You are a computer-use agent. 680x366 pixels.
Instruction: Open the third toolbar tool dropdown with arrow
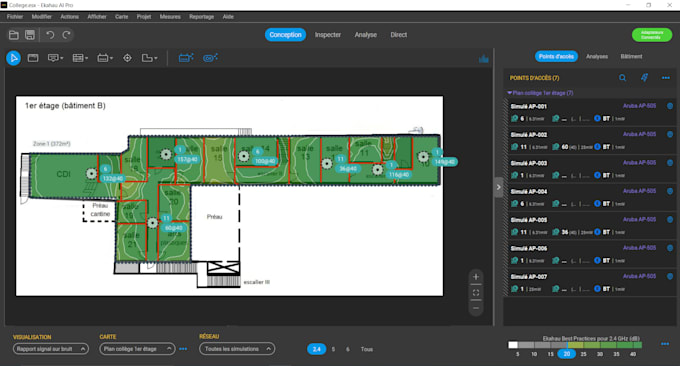[56, 58]
